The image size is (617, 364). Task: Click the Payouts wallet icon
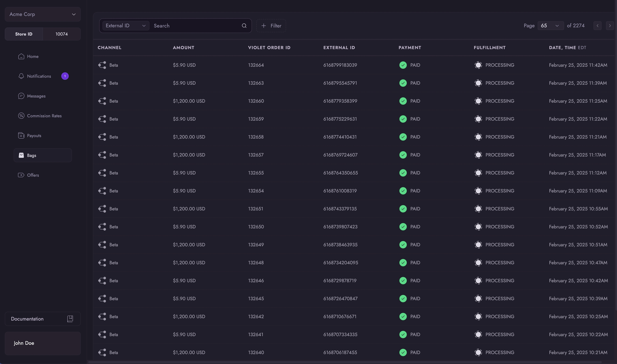[x=21, y=136]
